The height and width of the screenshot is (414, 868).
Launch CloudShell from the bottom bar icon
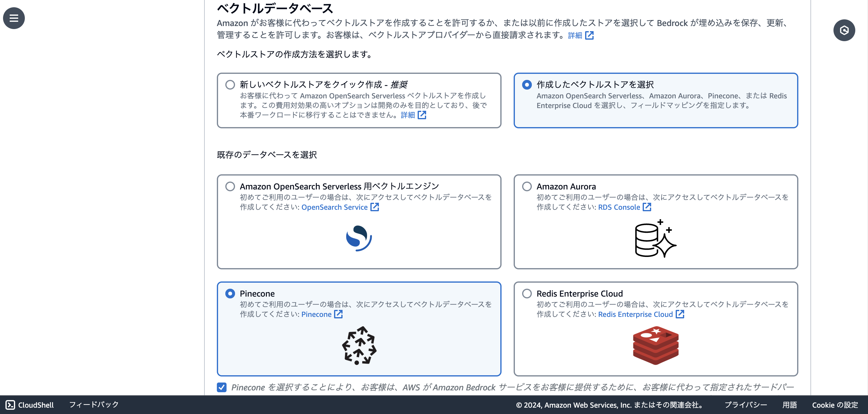pos(10,405)
